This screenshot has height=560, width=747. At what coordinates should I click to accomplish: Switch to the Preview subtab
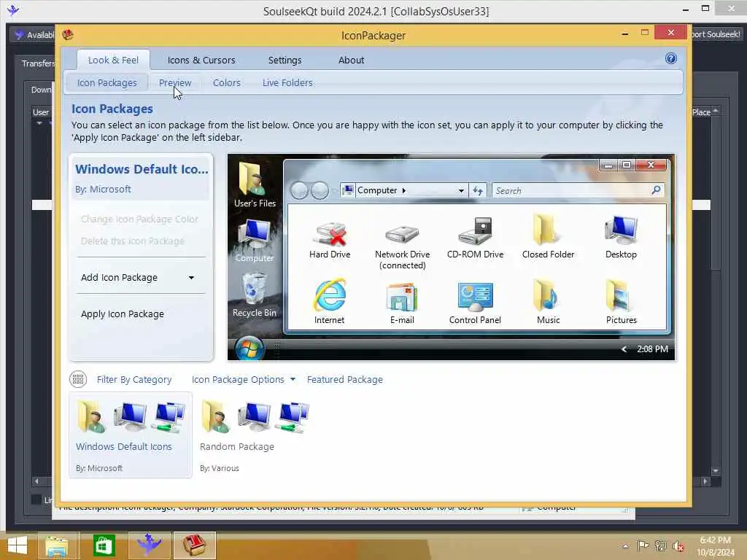pos(175,83)
